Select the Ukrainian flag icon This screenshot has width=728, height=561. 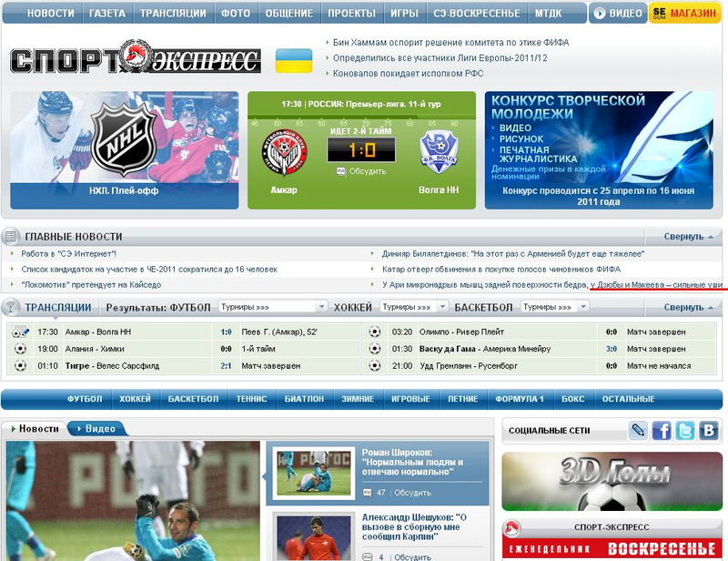[x=294, y=61]
